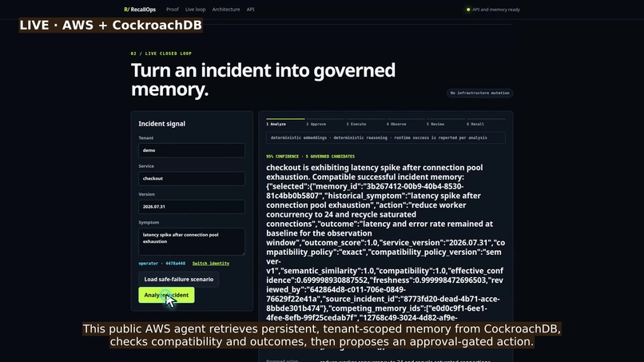Image resolution: width=644 pixels, height=362 pixels.
Task: Select the 1 Analyze step tab
Action: point(285,122)
